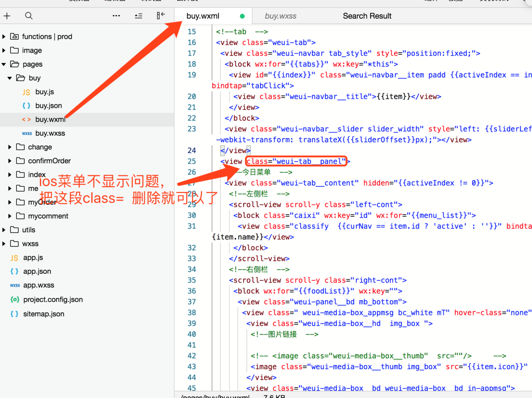Click line number 25 in gutter

coord(192,161)
